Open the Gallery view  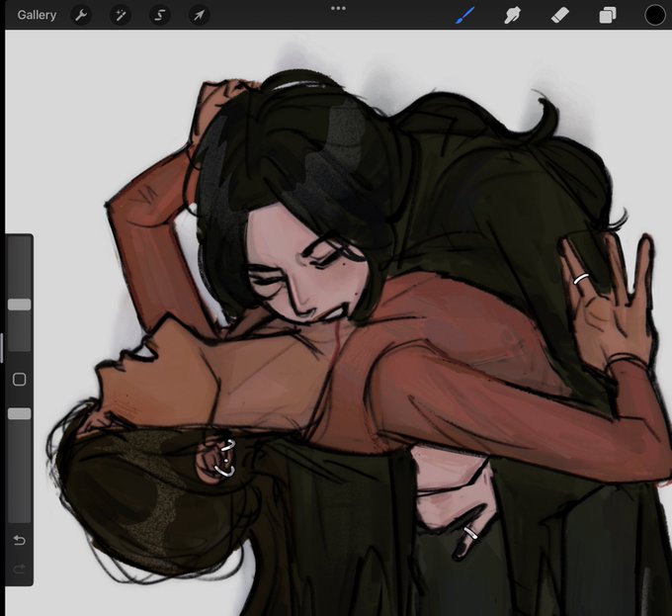point(37,15)
